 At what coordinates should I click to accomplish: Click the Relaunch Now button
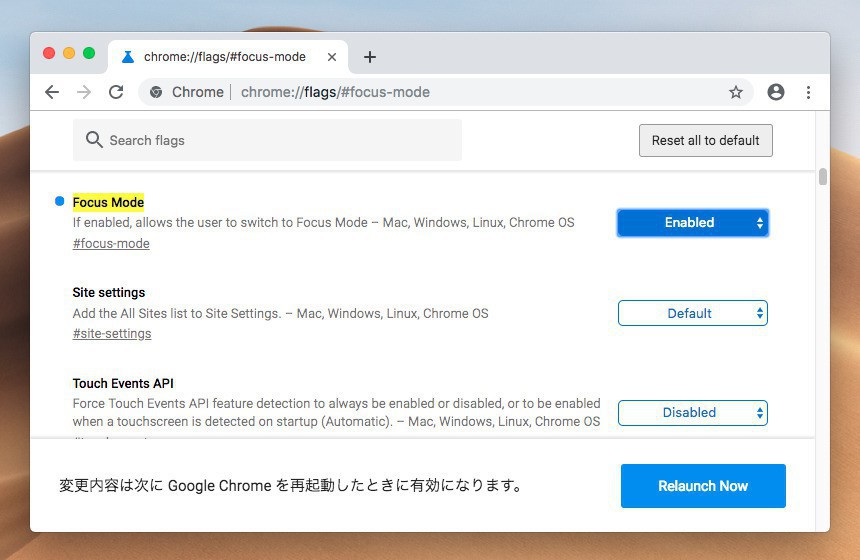click(703, 486)
